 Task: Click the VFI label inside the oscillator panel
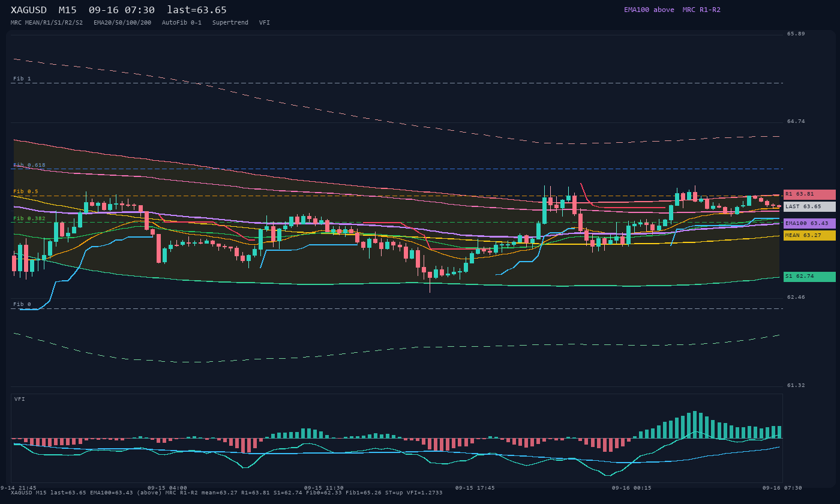point(20,399)
